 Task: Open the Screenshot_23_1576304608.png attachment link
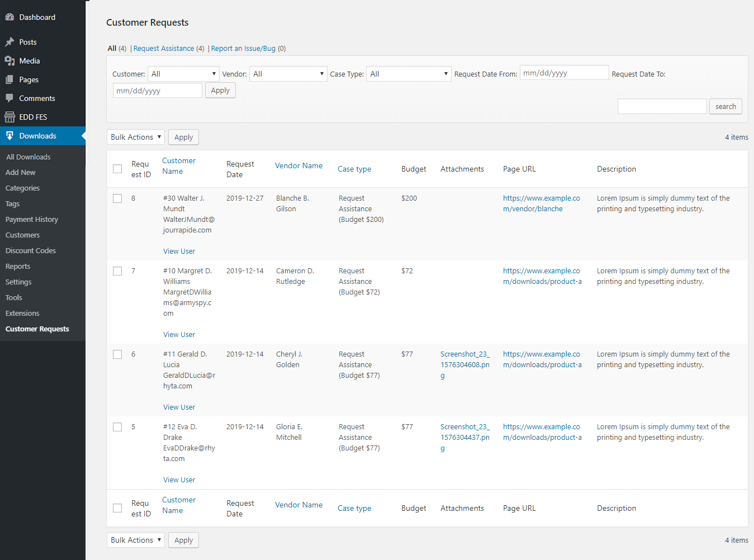click(465, 365)
